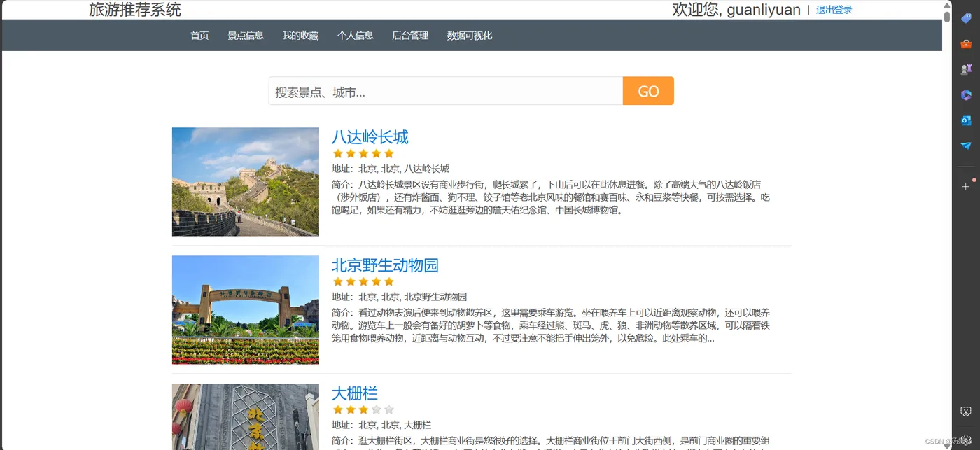
Task: Open the 北京野生动物园 title link
Action: (385, 265)
